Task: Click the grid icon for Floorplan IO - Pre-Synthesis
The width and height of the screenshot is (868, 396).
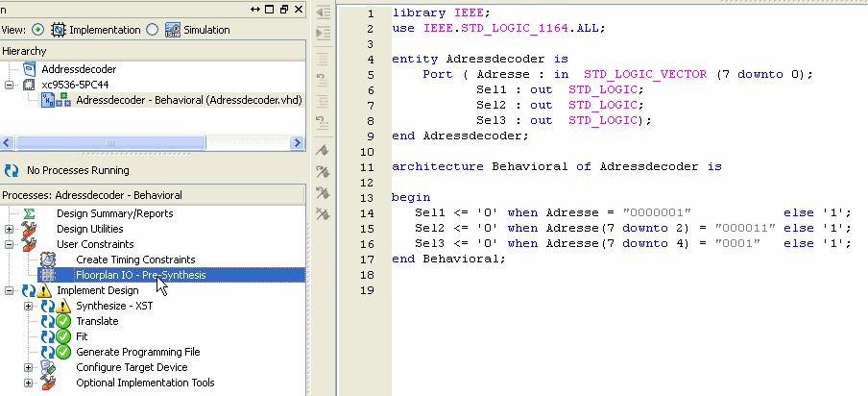Action: pos(48,275)
